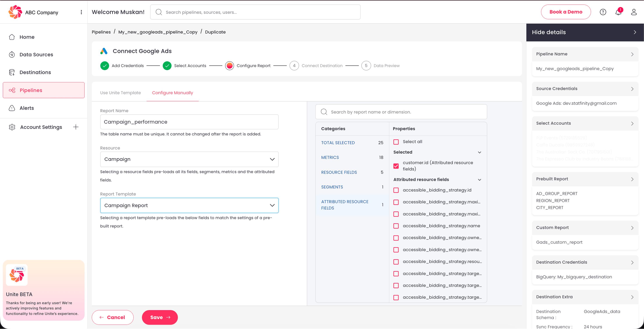Click Book a Demo button

[566, 12]
